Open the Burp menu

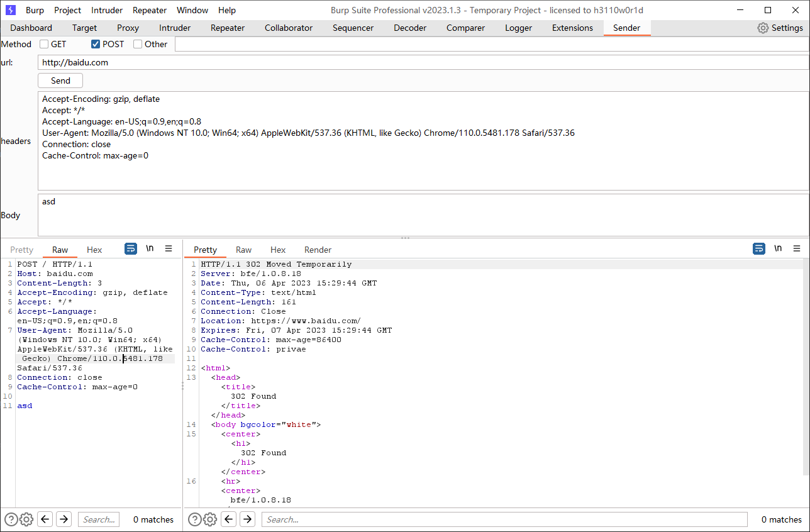(x=35, y=10)
